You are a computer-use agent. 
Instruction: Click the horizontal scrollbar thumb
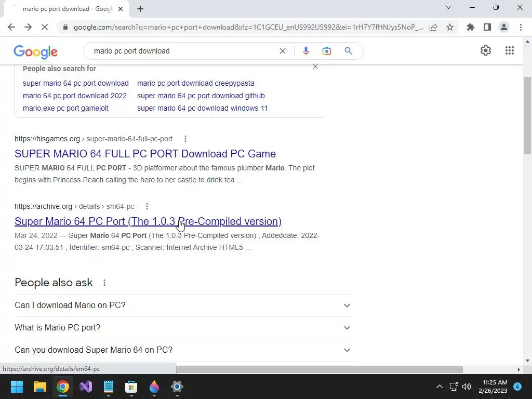tap(320, 369)
